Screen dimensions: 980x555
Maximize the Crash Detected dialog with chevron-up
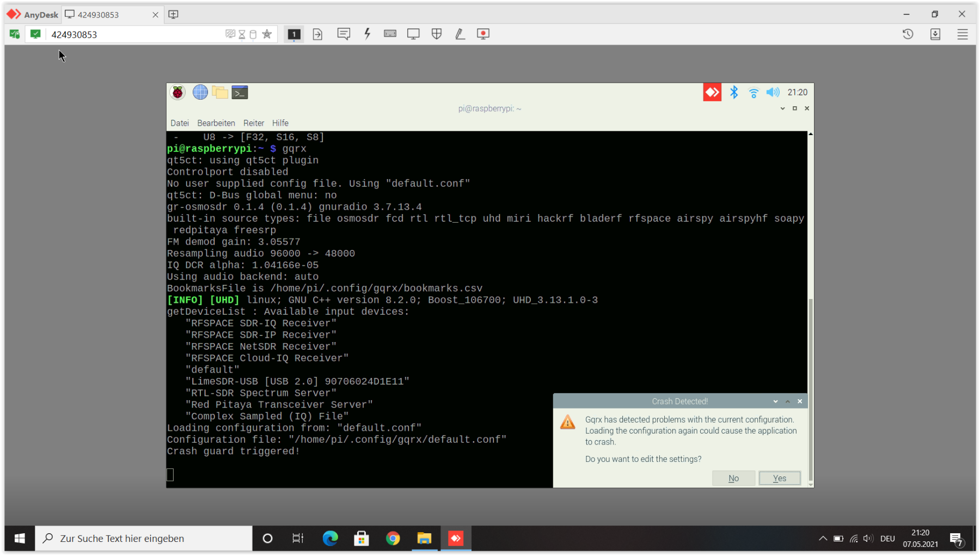tap(787, 401)
